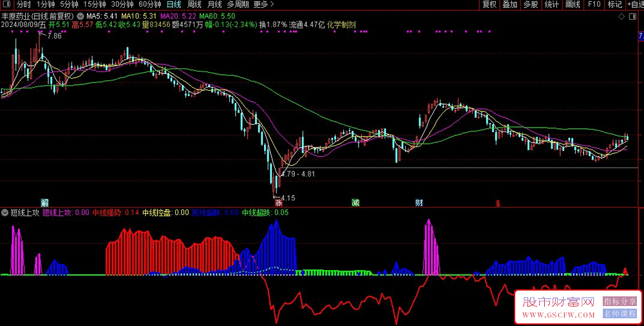Open the 复权 adjustment menu
644x326 pixels.
[x=489, y=5]
